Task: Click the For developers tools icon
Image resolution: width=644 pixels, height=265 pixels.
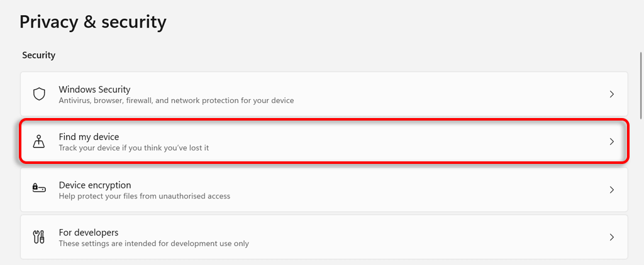Action: (x=39, y=237)
